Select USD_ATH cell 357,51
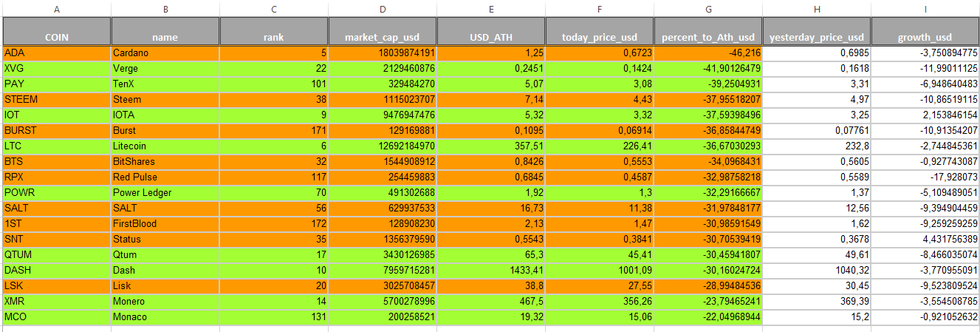This screenshot has width=980, height=332. point(491,146)
